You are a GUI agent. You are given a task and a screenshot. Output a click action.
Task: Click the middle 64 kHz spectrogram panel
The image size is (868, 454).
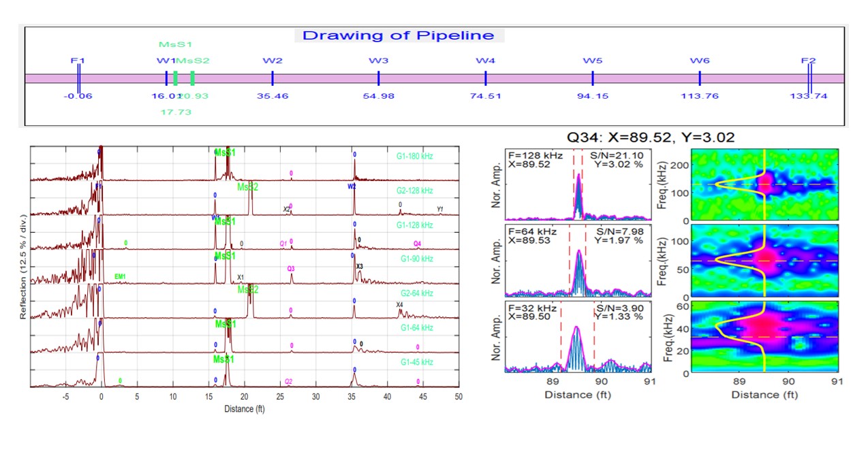(x=764, y=261)
